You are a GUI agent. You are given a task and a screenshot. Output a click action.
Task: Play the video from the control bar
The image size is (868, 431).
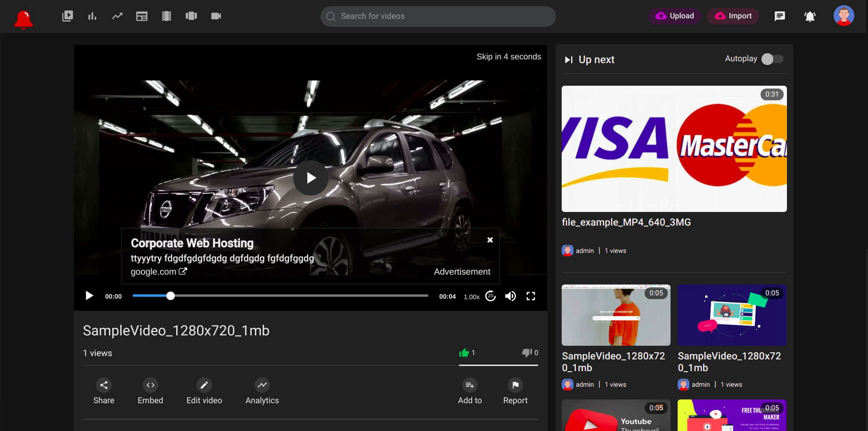coord(89,296)
